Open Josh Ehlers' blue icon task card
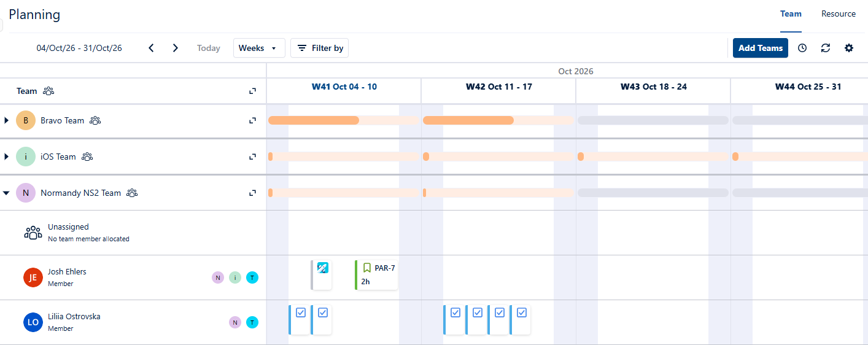The image size is (868, 345). click(322, 274)
